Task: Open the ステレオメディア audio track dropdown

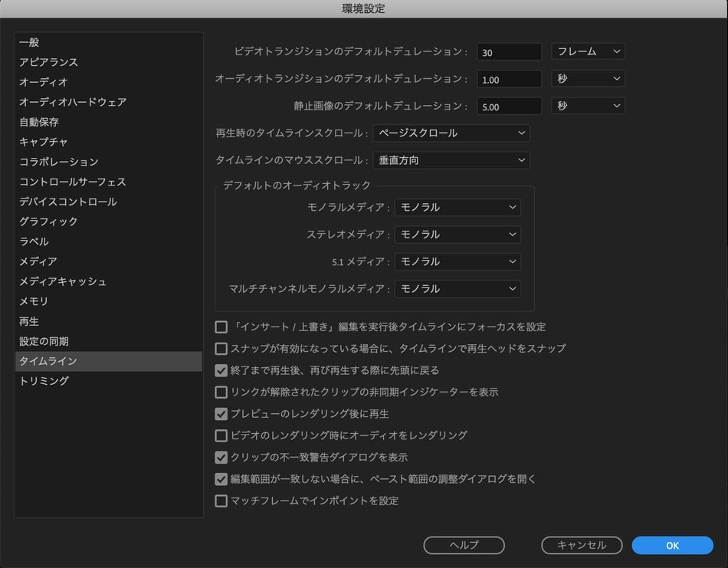Action: (x=457, y=235)
